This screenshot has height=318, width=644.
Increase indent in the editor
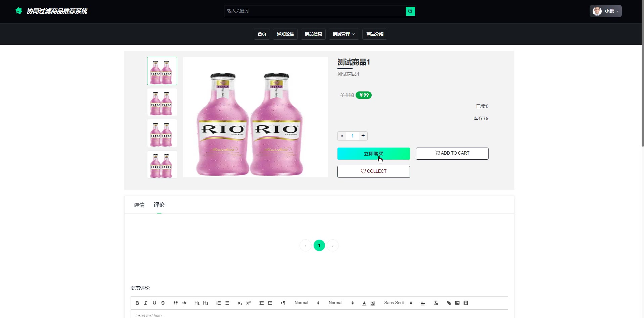click(270, 303)
